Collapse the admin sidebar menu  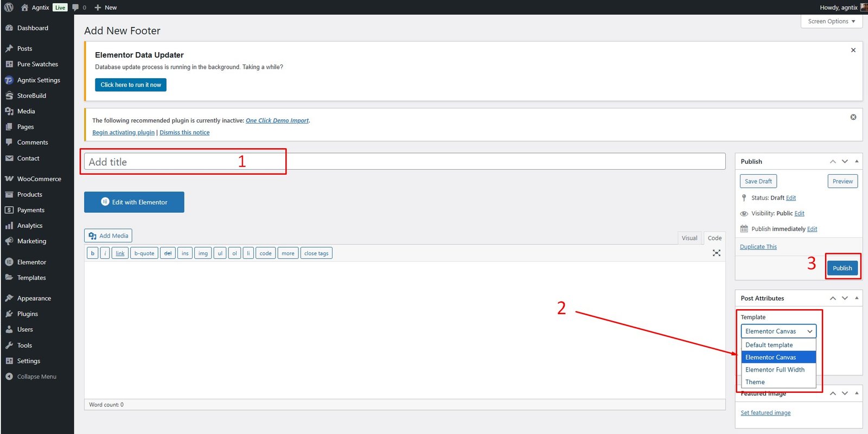pos(36,376)
